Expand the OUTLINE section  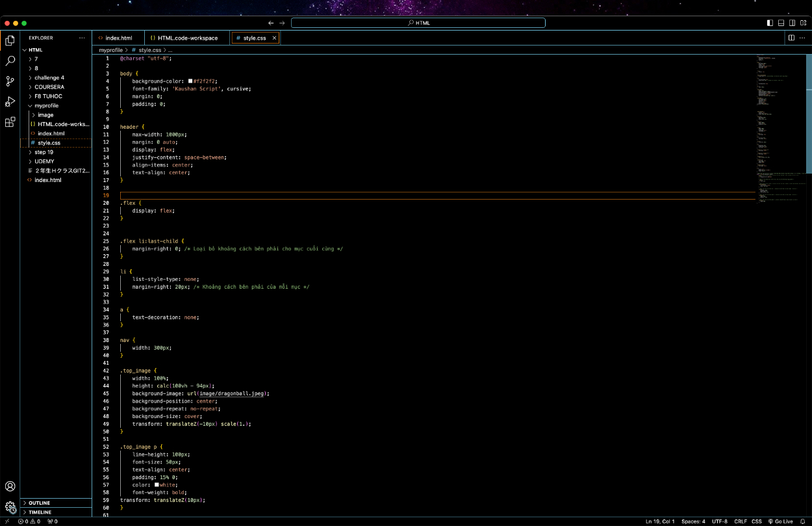pyautogui.click(x=39, y=503)
